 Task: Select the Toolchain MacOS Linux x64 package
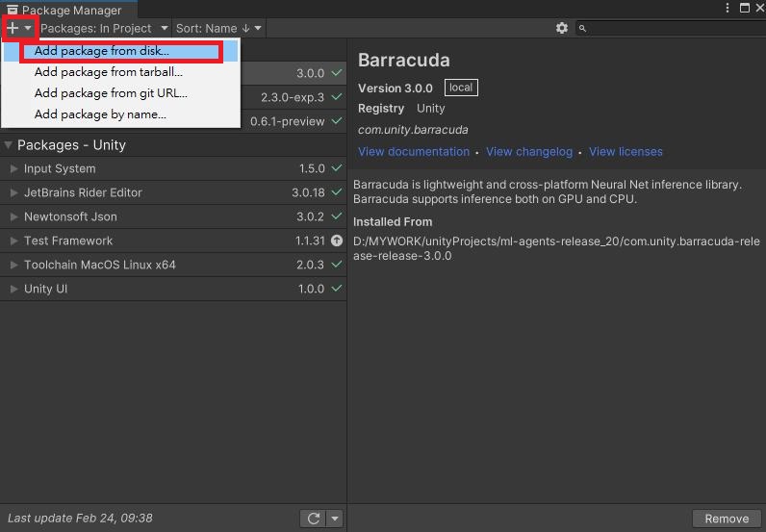pos(173,265)
